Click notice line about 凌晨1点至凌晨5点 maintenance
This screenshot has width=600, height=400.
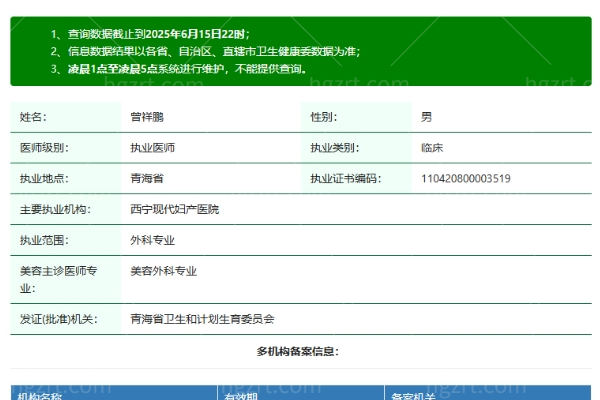pos(179,69)
